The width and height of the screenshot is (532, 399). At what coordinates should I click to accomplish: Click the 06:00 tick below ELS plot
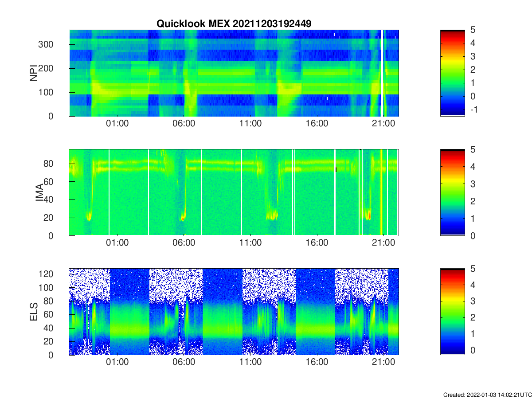tap(184, 362)
